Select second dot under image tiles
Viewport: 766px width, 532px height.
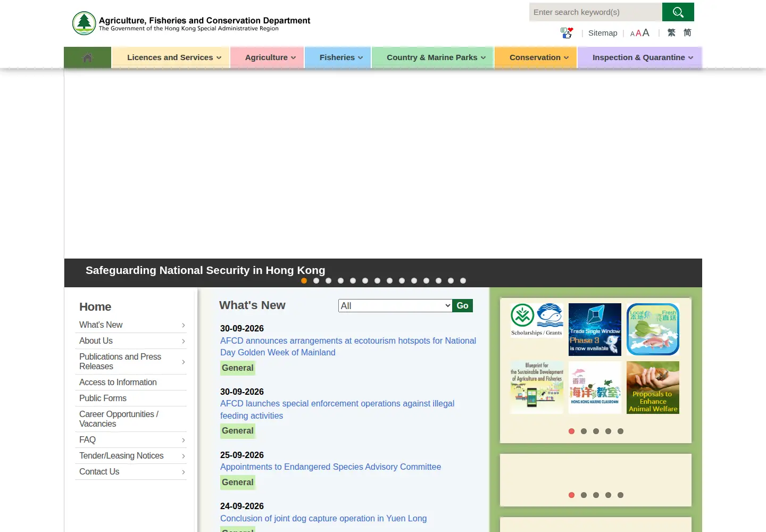(584, 431)
